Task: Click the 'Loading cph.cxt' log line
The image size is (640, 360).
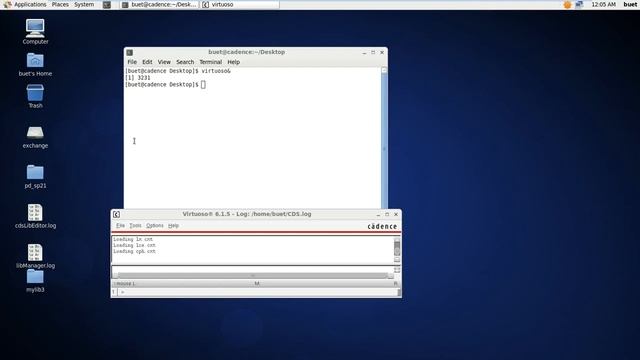Action: tap(134, 251)
